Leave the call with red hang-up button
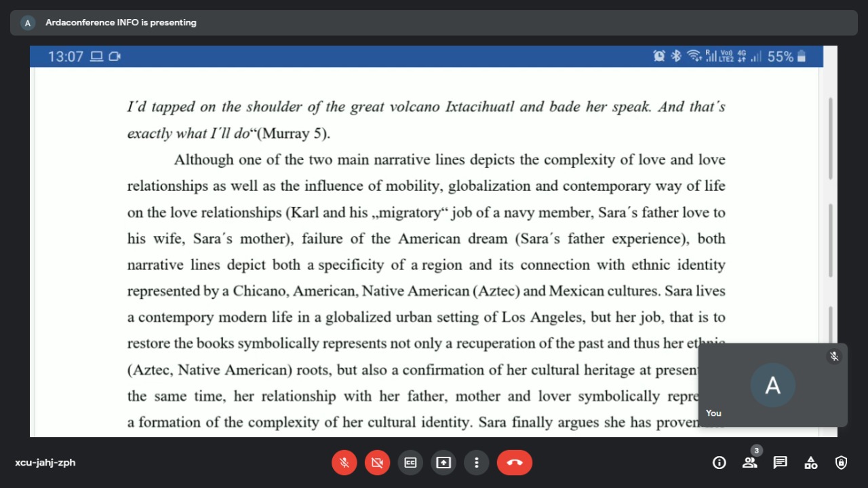Viewport: 868px width, 488px height. (515, 462)
